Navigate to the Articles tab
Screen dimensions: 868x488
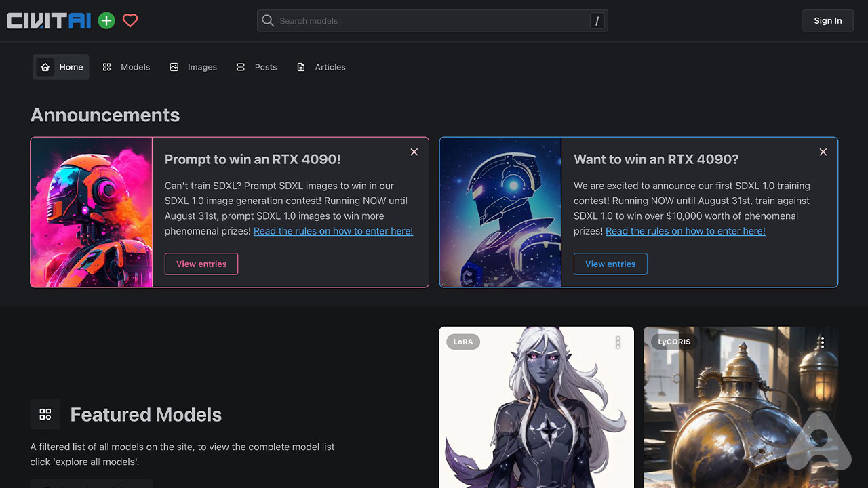click(321, 67)
